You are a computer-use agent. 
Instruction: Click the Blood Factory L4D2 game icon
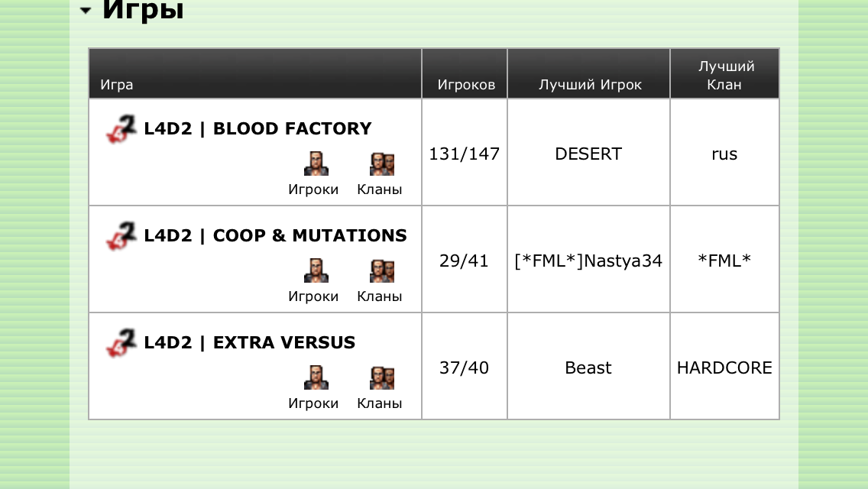coord(121,129)
